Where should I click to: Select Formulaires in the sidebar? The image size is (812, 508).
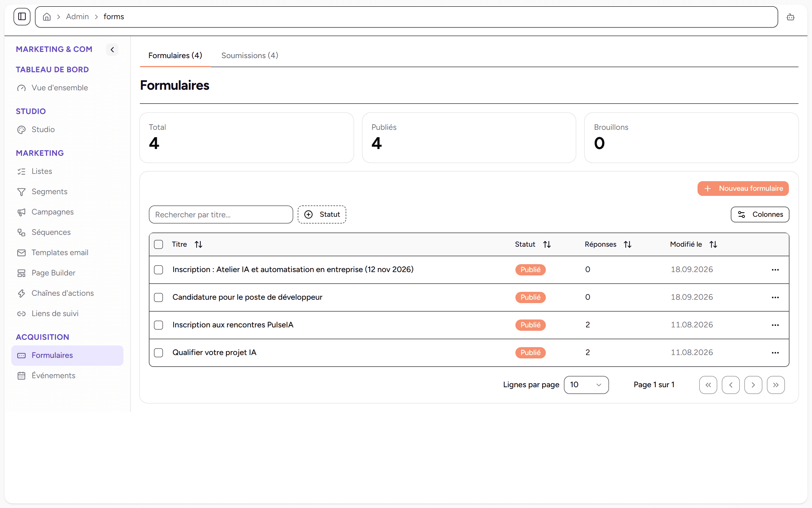67,356
